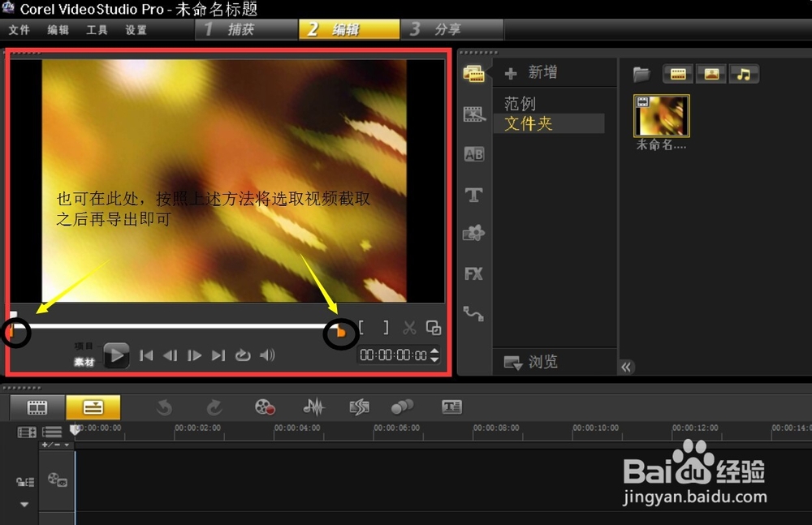Viewport: 812px width, 525px height.
Task: Open the AB Title library icon
Action: (x=474, y=154)
